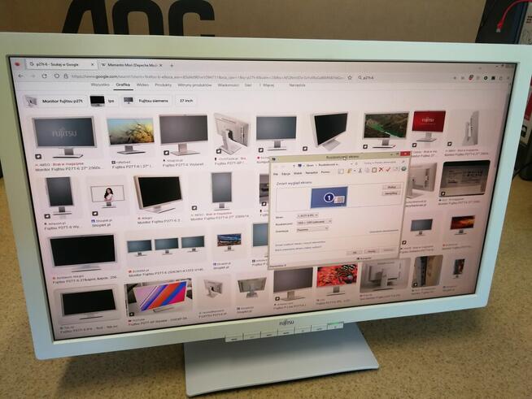Open the Edycja menu in resolution window
The image size is (532, 399).
[286, 173]
